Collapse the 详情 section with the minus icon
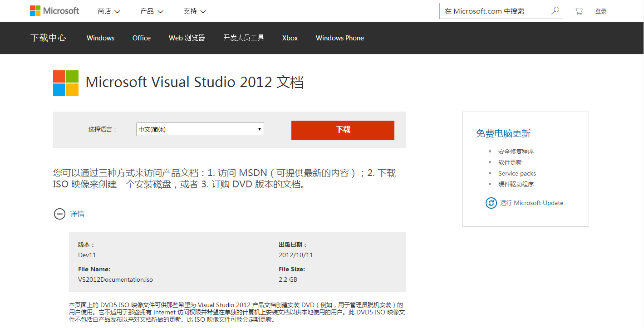Screen dimensions: 644x328 (59, 214)
